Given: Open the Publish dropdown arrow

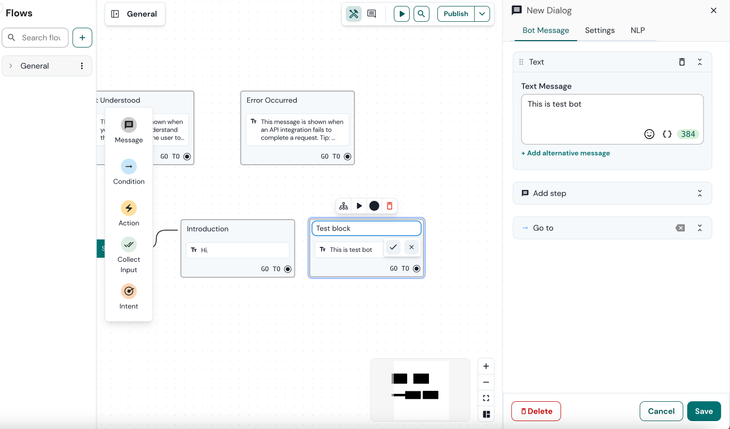Looking at the screenshot, I should pyautogui.click(x=482, y=14).
